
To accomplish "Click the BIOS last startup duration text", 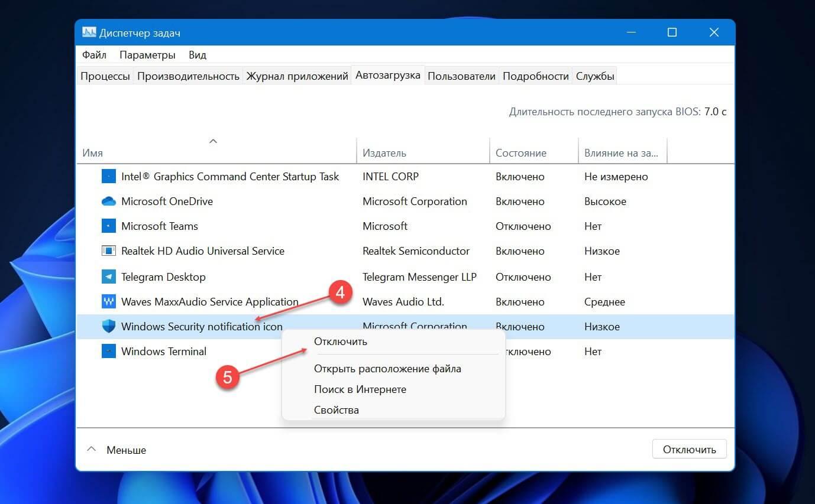I will (x=617, y=111).
